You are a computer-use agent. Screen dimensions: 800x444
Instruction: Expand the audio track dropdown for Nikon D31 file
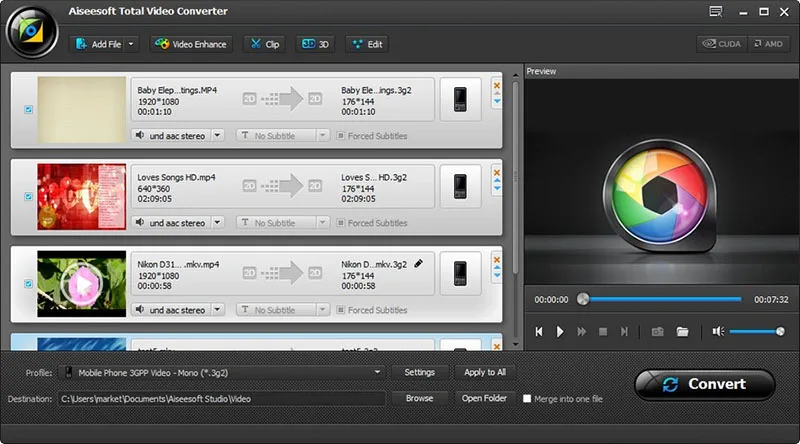click(218, 309)
